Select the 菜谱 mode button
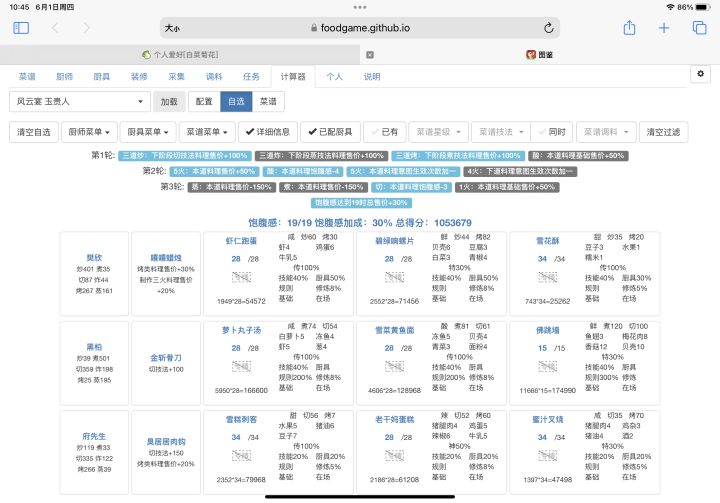Image resolution: width=720 pixels, height=503 pixels. pos(268,102)
